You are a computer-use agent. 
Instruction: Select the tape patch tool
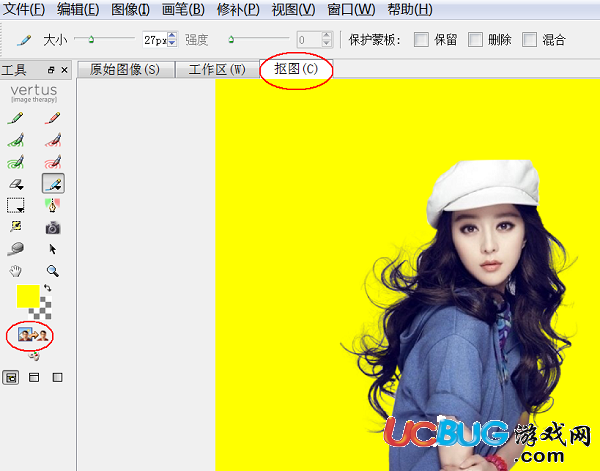pyautogui.click(x=16, y=249)
